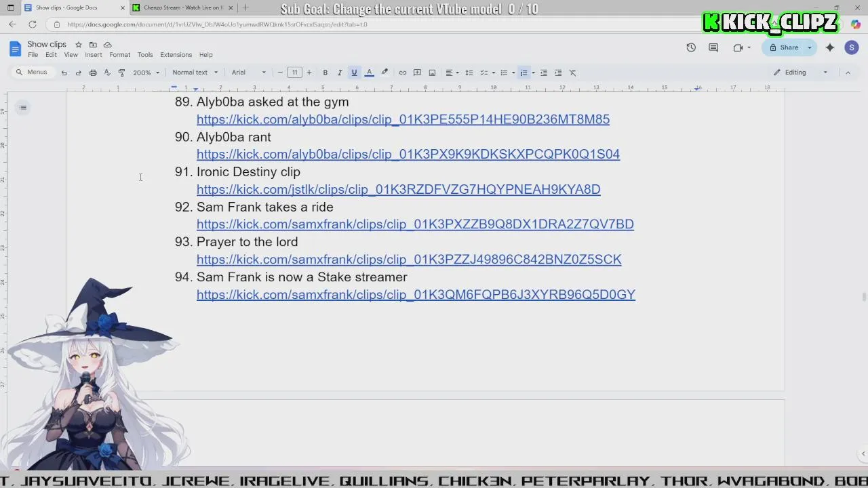Decrease the paragraph indent

[x=543, y=73]
